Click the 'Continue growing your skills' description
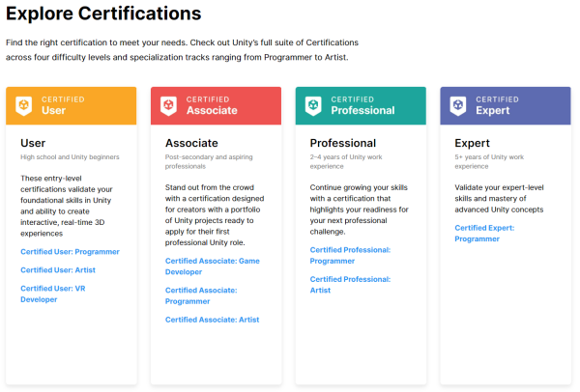 [x=360, y=210]
